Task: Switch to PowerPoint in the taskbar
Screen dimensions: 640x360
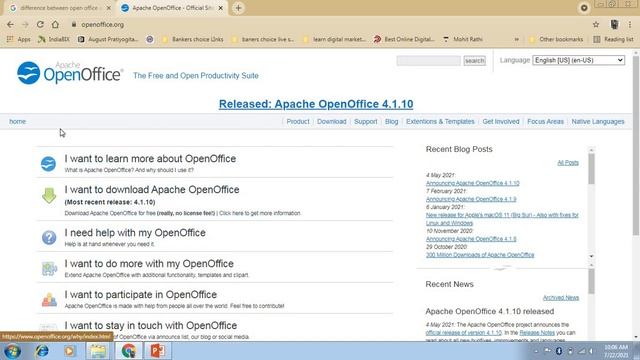Action: [157, 351]
